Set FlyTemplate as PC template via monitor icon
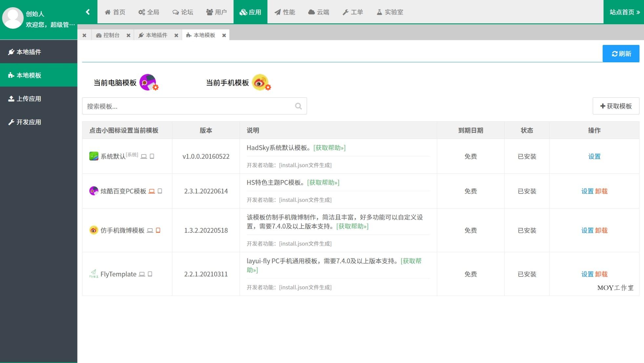The width and height of the screenshot is (644, 363). [x=142, y=274]
